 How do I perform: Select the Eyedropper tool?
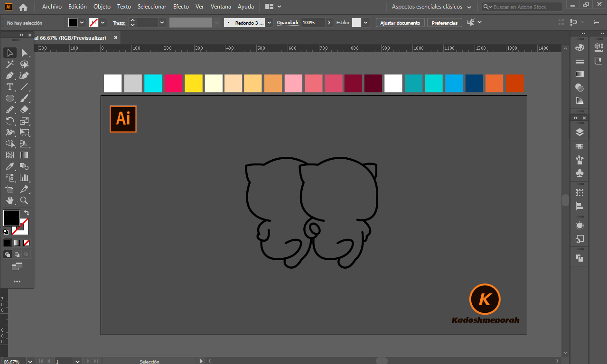[10, 166]
